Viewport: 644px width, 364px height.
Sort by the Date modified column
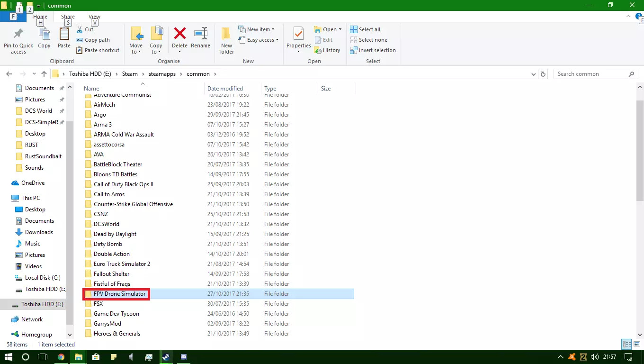click(x=233, y=89)
